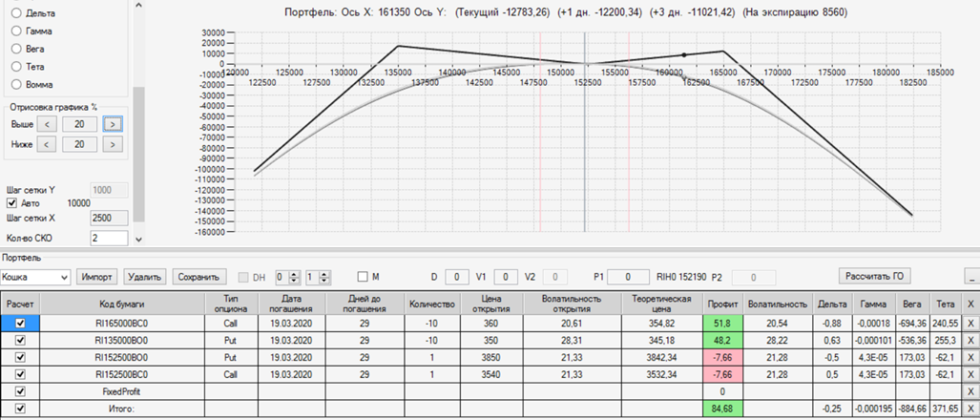Click the Рассчитать ГО button
The image size is (980, 420).
tap(874, 276)
